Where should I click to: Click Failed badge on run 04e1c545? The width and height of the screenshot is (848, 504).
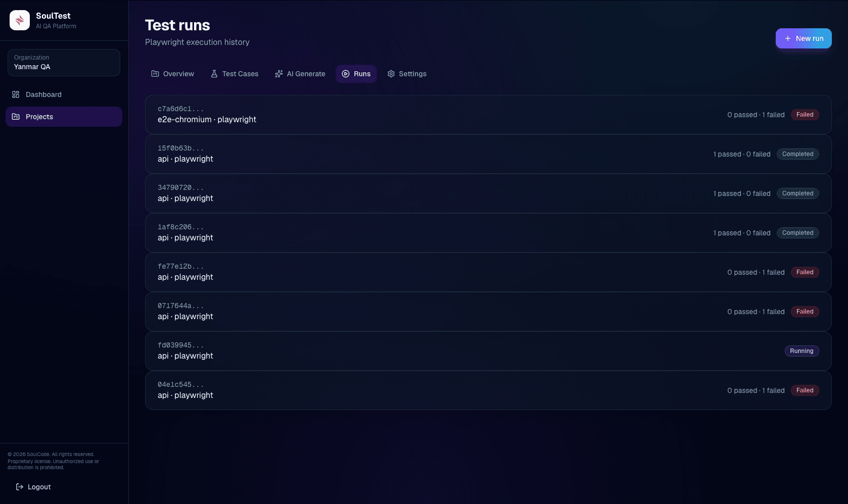pos(805,390)
